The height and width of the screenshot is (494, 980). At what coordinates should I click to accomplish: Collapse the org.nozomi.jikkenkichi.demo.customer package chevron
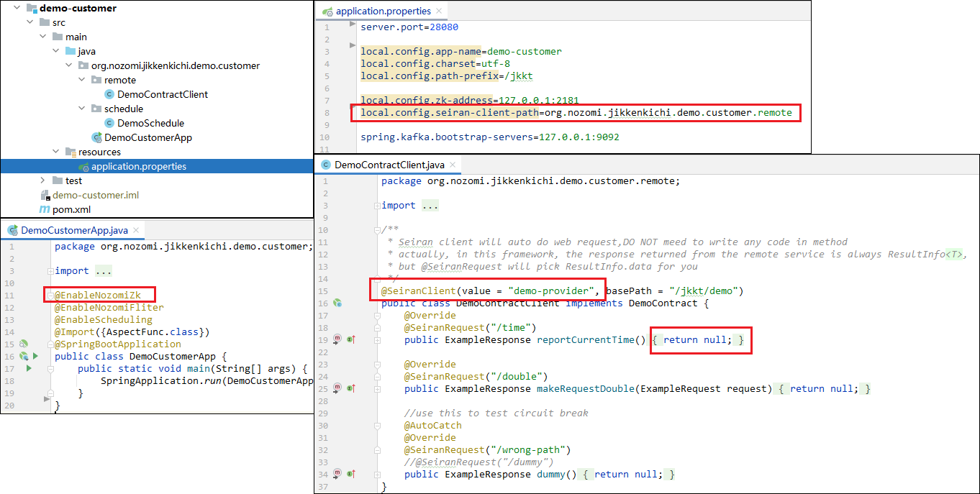[x=68, y=65]
